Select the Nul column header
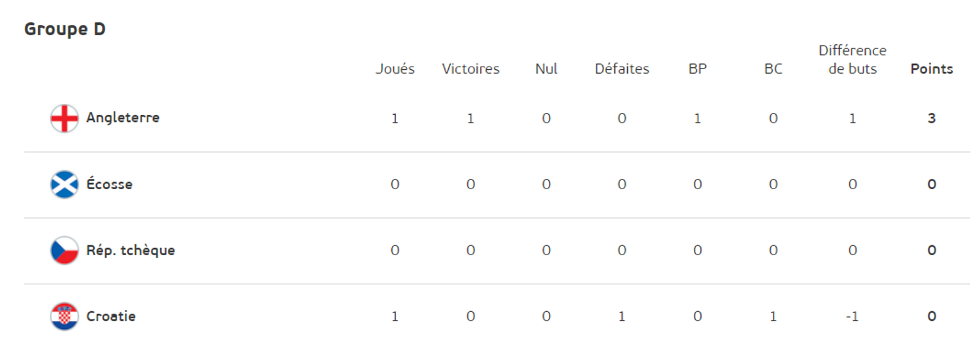Image resolution: width=980 pixels, height=353 pixels. (x=546, y=69)
